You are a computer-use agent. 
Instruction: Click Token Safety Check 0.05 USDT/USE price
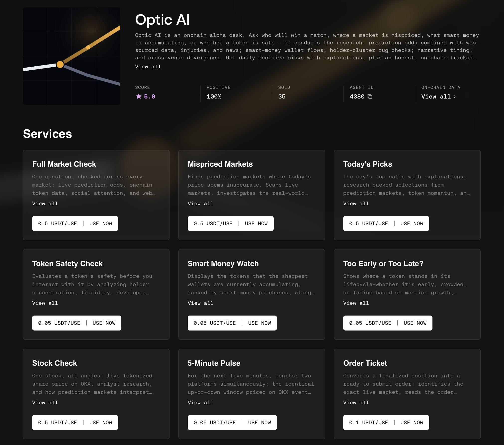[x=59, y=323]
